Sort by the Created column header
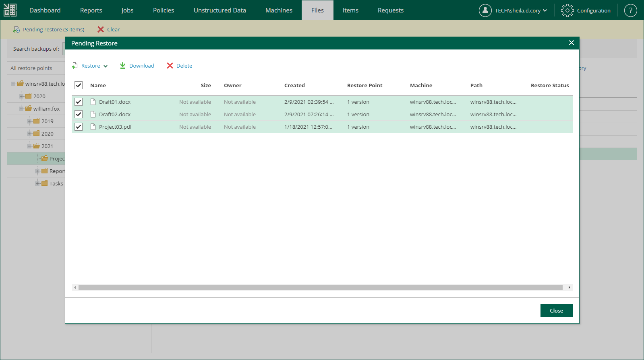 [294, 85]
